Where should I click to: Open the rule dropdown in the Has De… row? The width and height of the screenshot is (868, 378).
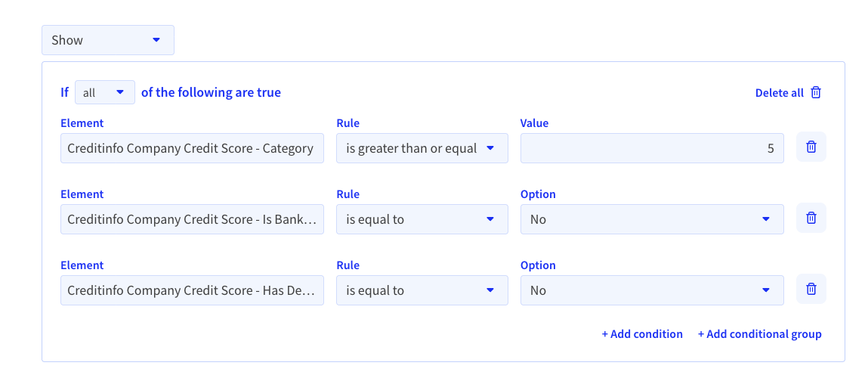click(422, 290)
